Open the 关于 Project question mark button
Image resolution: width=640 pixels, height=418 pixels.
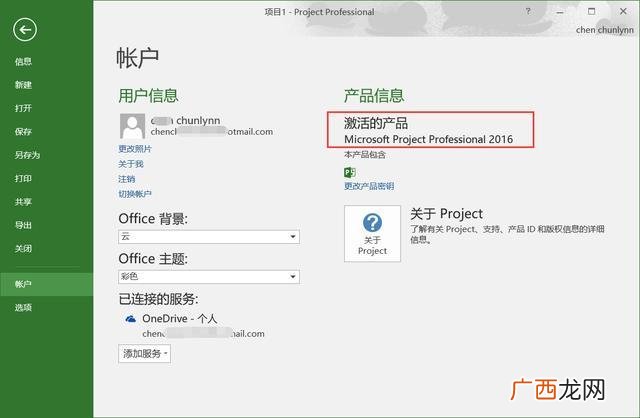372,233
